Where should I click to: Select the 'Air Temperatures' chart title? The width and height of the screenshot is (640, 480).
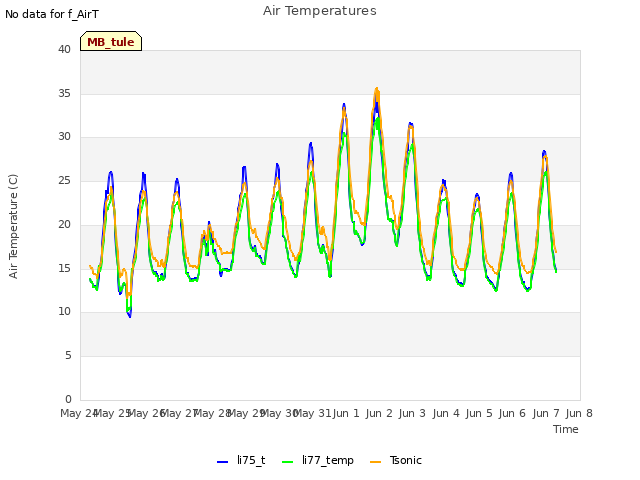point(320,11)
